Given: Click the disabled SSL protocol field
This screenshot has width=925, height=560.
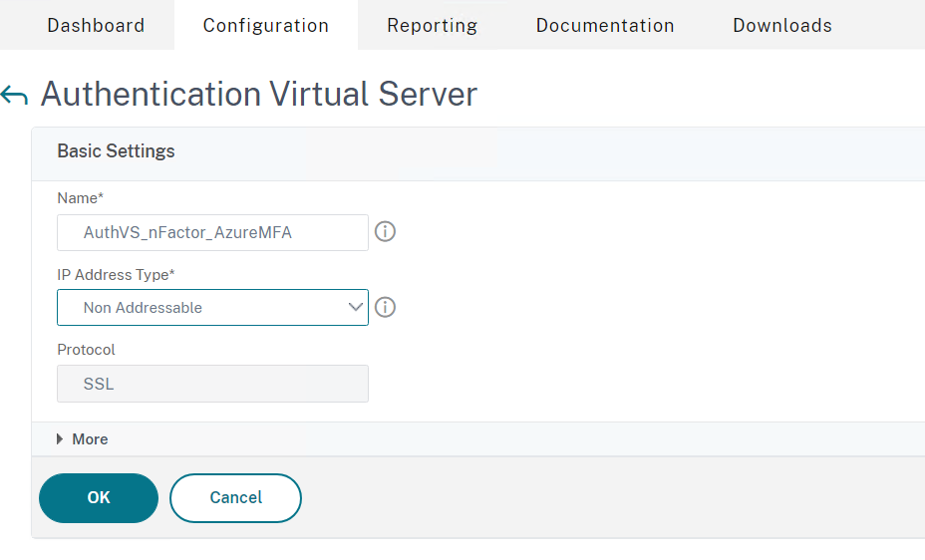Looking at the screenshot, I should [x=212, y=384].
